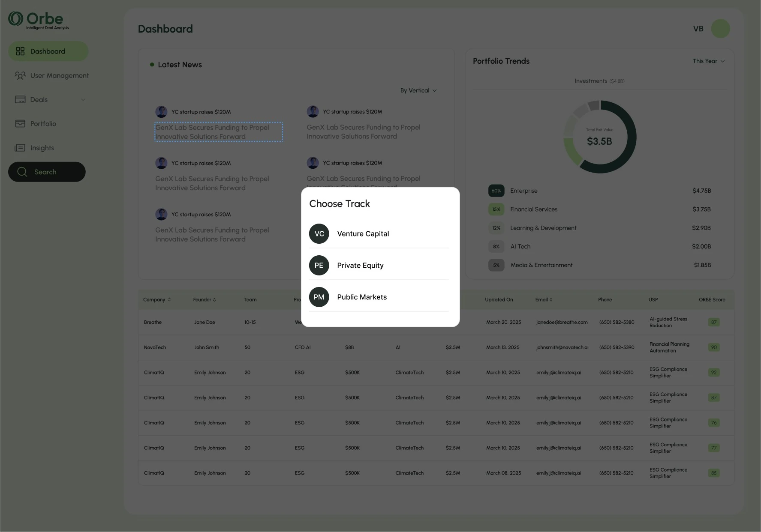This screenshot has width=761, height=532.
Task: Go to Dashboard in sidebar
Action: 48,51
